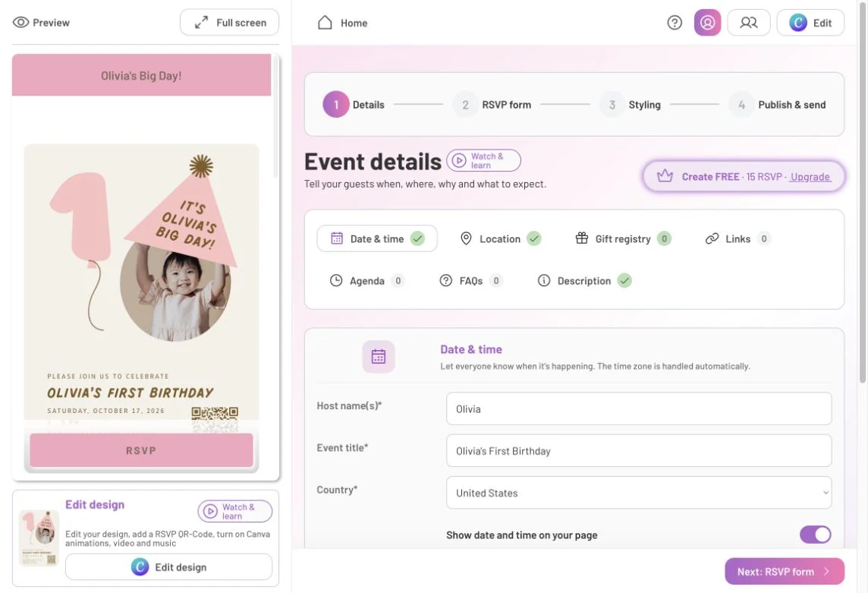Open the Location section
868x593 pixels.
point(500,238)
